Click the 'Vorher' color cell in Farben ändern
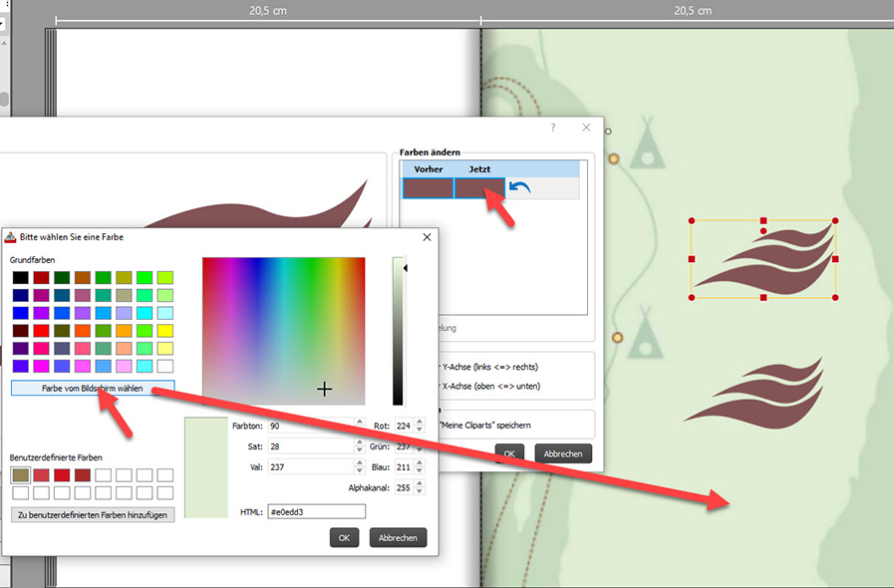Image resolution: width=894 pixels, height=588 pixels. coord(428,187)
